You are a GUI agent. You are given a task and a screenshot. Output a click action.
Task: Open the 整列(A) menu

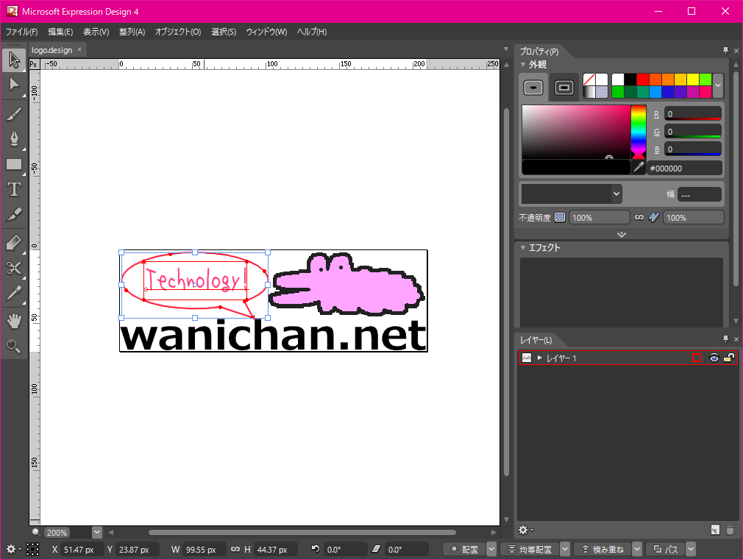[x=132, y=32]
